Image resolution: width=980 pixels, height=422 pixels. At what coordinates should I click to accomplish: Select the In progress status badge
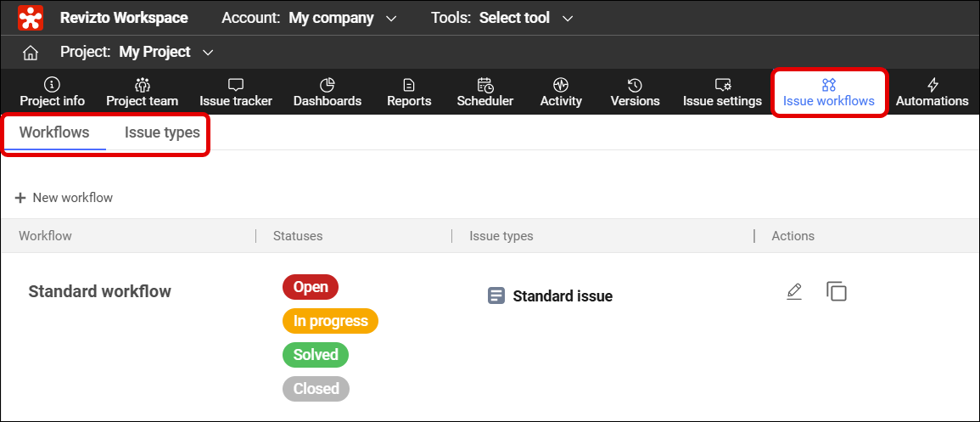[x=331, y=321]
